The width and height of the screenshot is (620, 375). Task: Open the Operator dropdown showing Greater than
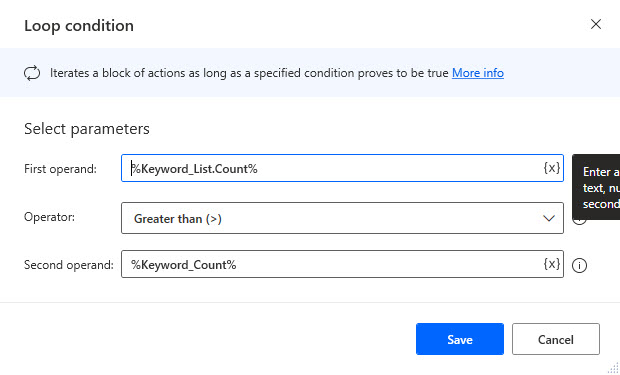click(x=342, y=218)
